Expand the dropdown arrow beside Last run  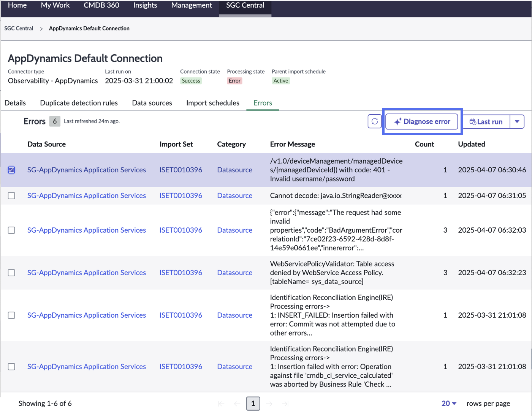[x=517, y=121]
